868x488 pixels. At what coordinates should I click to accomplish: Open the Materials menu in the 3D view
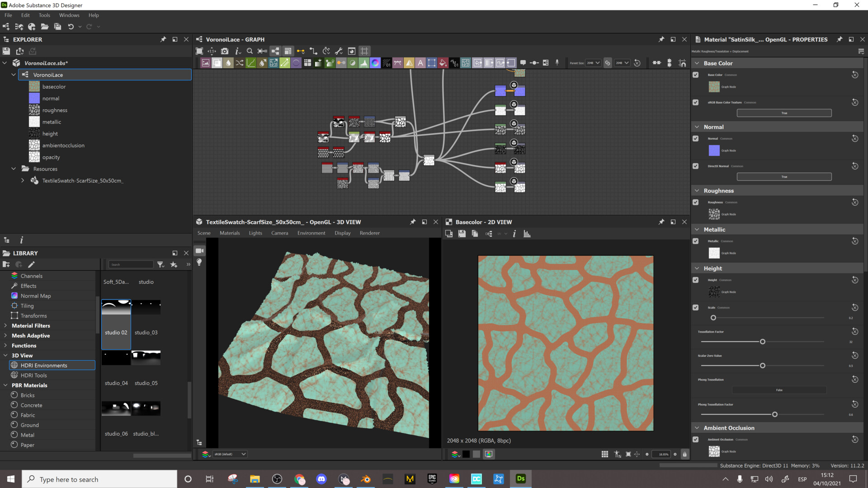[230, 233]
